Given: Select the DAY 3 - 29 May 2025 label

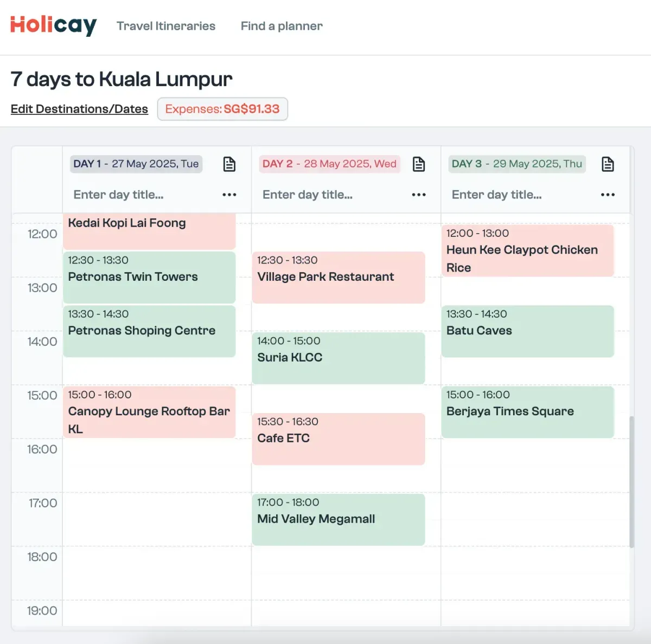Looking at the screenshot, I should click(x=517, y=164).
